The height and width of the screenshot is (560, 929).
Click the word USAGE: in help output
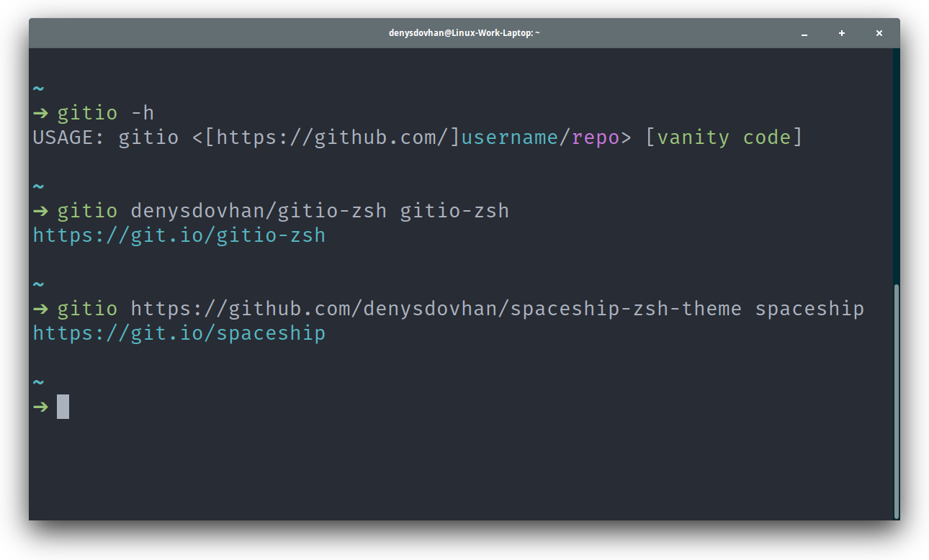click(x=69, y=137)
